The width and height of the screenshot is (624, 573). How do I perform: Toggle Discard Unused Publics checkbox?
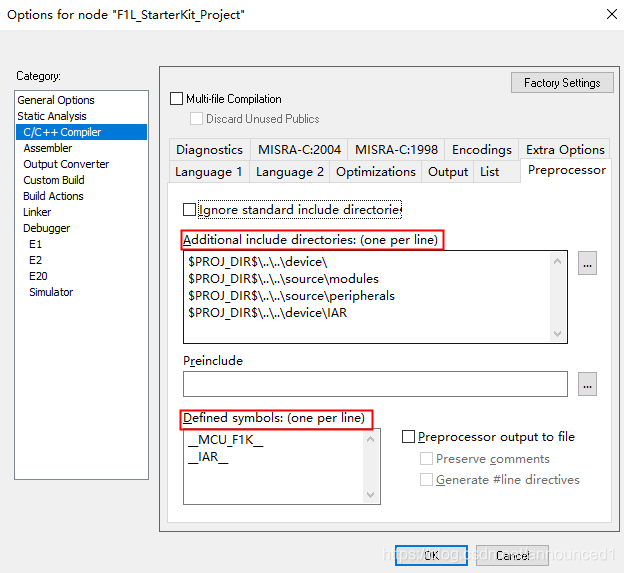pyautogui.click(x=196, y=119)
